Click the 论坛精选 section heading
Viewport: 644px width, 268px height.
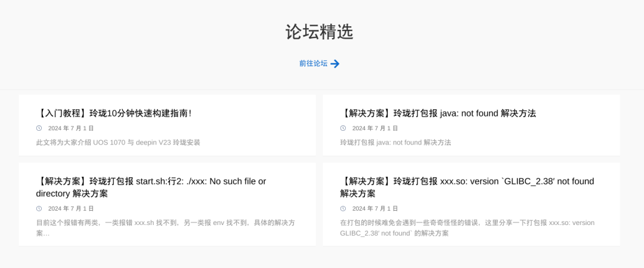point(320,32)
